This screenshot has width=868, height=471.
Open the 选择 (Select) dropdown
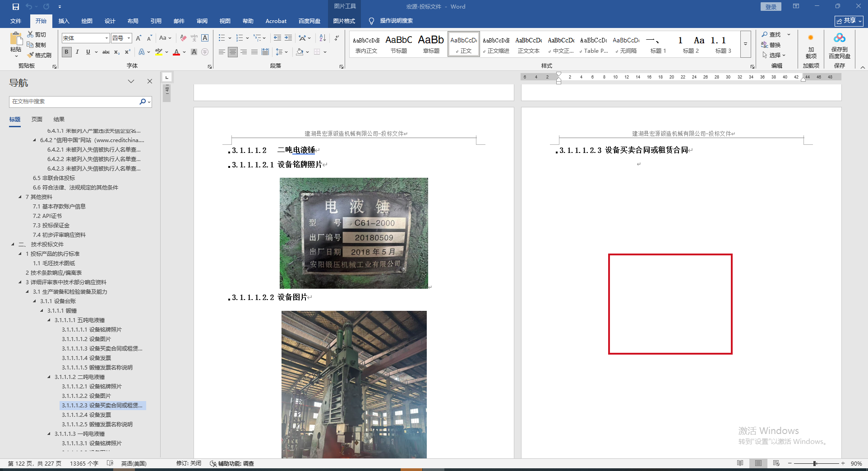tap(774, 55)
